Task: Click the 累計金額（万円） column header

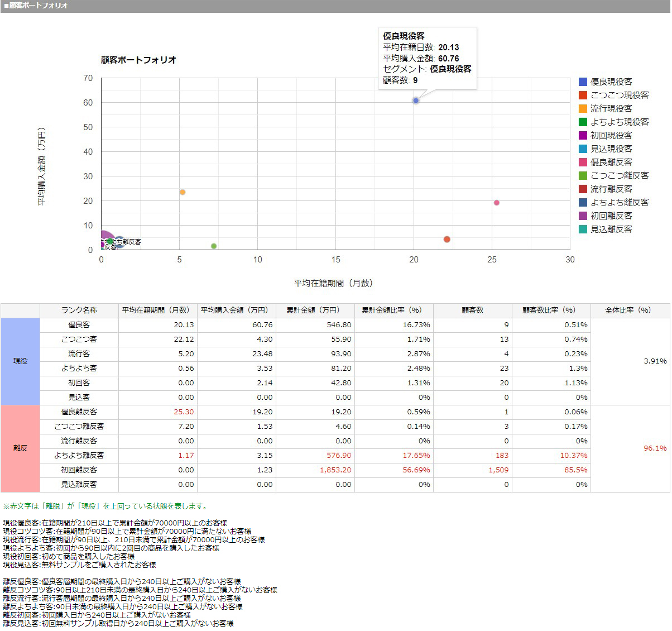Action: click(x=315, y=310)
